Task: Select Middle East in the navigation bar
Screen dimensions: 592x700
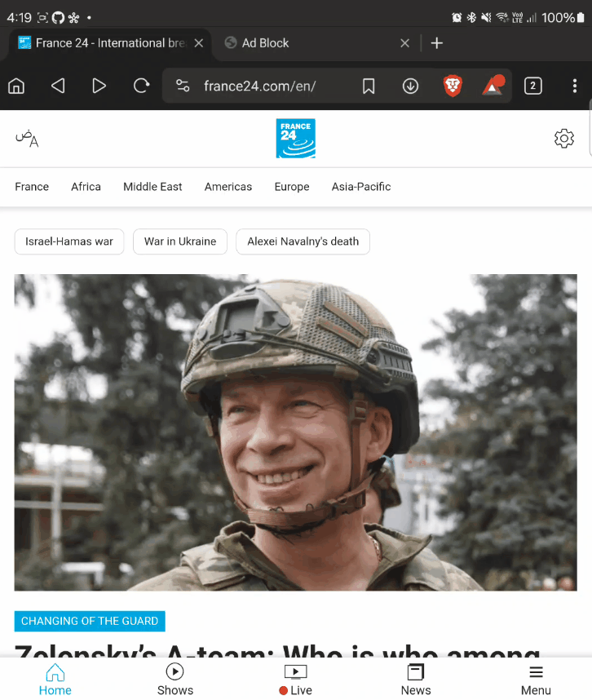Action: coord(152,187)
